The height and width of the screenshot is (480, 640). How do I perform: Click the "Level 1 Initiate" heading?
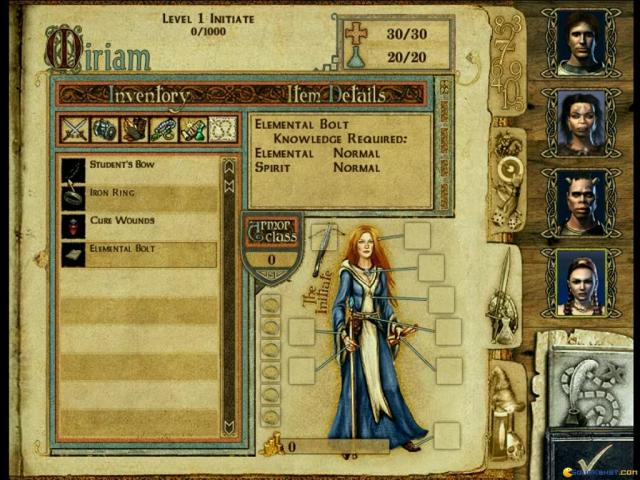coord(208,19)
